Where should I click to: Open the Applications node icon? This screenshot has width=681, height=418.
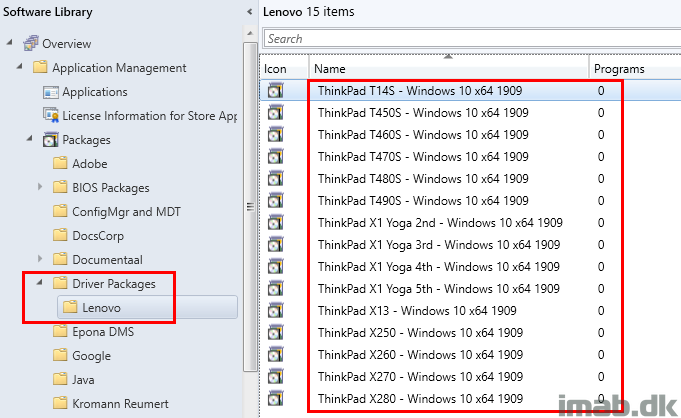point(50,92)
